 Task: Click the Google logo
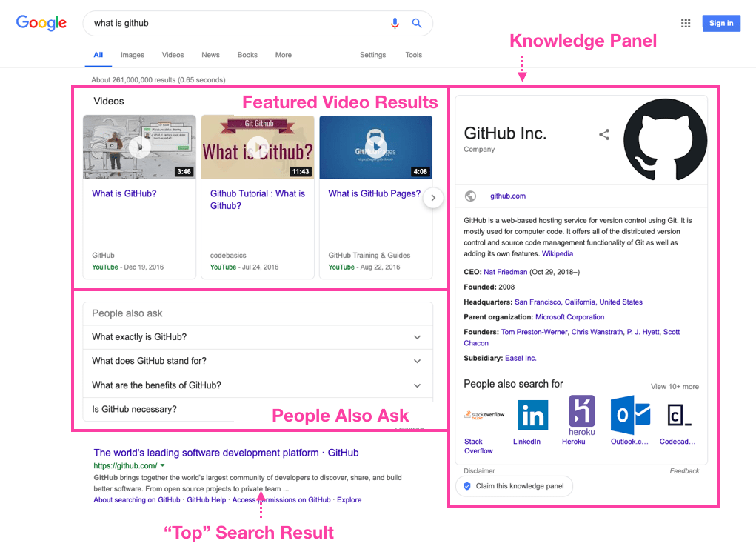(41, 23)
